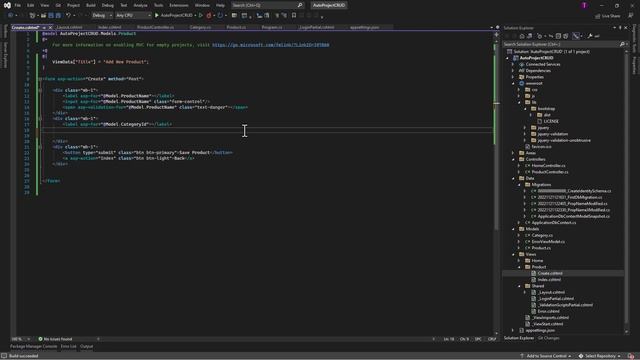Open the Extensions menu
Viewport: 640px width, 360px height.
click(x=179, y=5)
